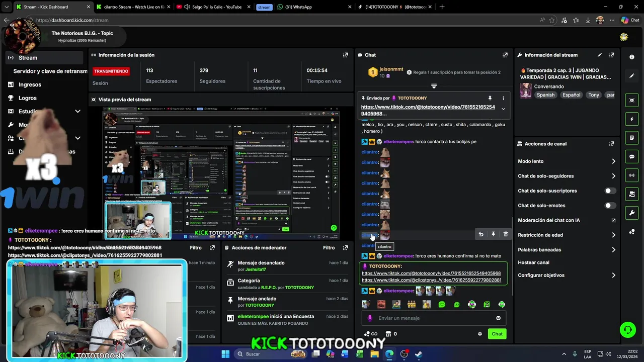The height and width of the screenshot is (362, 644).
Task: Open clipstonys TikTok link in chat
Action: pos(431,280)
